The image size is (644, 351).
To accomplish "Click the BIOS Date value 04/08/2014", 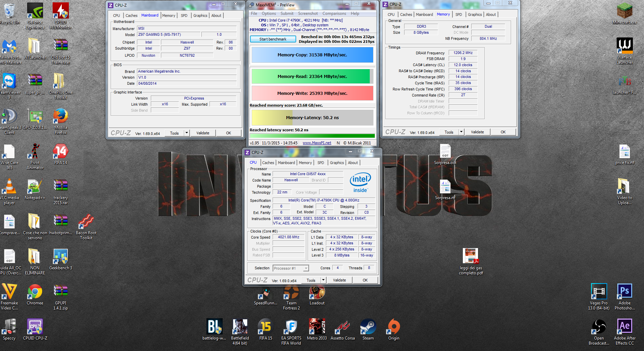I will tap(187, 83).
